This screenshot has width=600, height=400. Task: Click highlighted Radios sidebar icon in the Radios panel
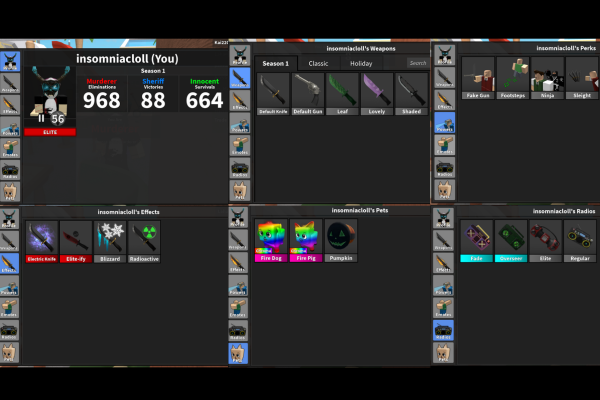click(443, 330)
